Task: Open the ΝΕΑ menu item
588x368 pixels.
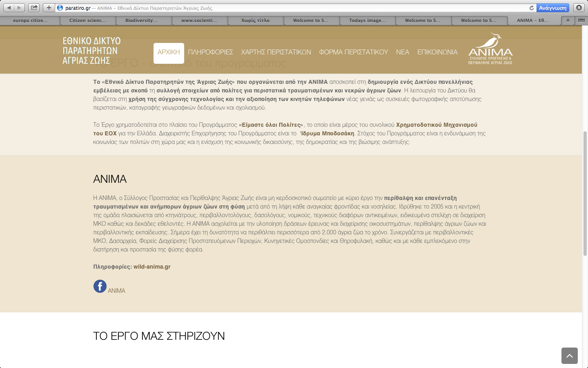Action: [x=403, y=52]
